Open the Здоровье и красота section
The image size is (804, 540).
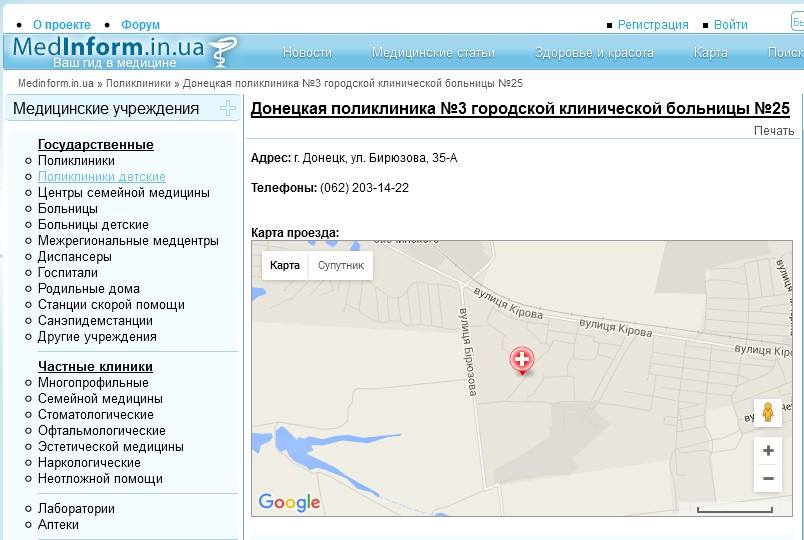tap(594, 53)
